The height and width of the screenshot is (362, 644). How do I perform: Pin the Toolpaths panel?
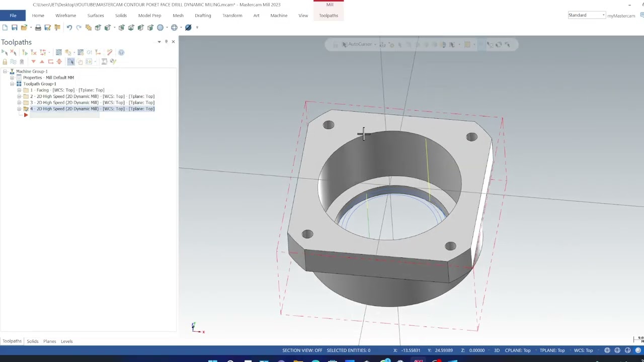click(166, 42)
